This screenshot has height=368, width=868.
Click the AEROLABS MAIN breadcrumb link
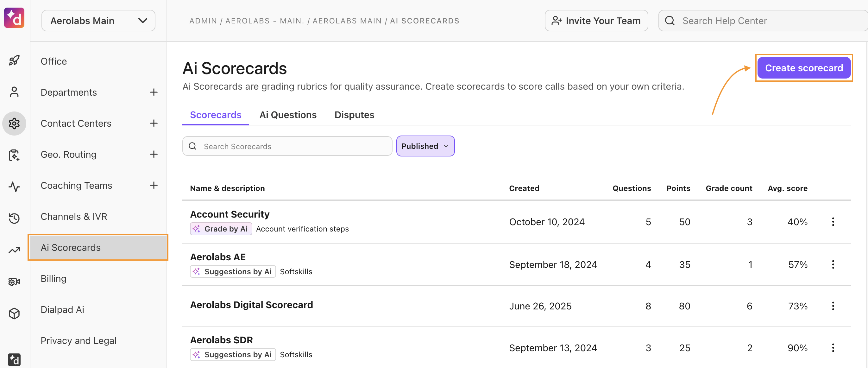point(347,21)
